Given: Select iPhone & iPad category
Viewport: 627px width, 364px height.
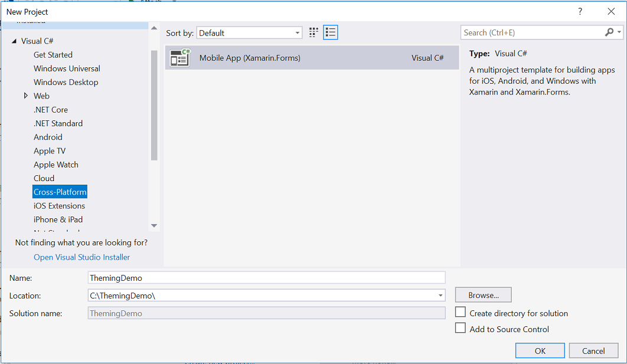Looking at the screenshot, I should coord(58,219).
